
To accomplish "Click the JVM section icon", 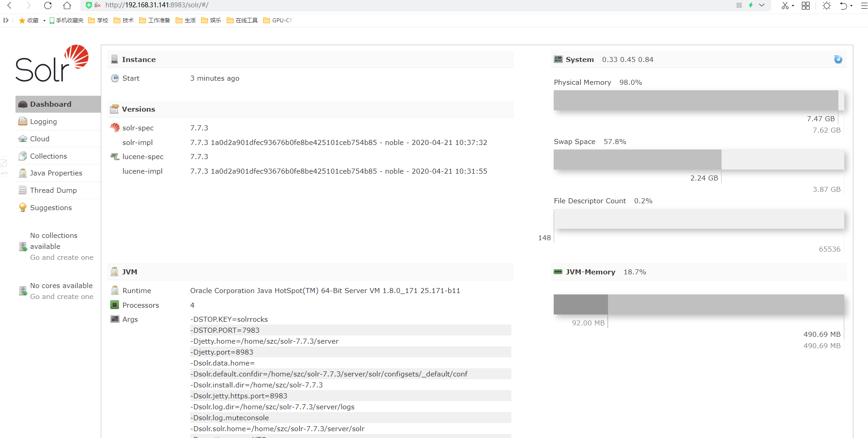I will pyautogui.click(x=114, y=272).
